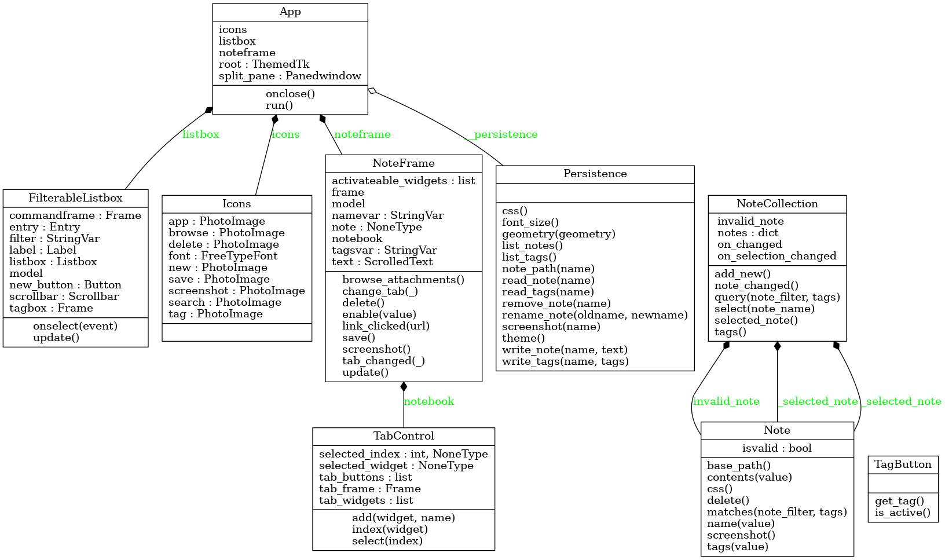Click the Note class title

(x=777, y=430)
